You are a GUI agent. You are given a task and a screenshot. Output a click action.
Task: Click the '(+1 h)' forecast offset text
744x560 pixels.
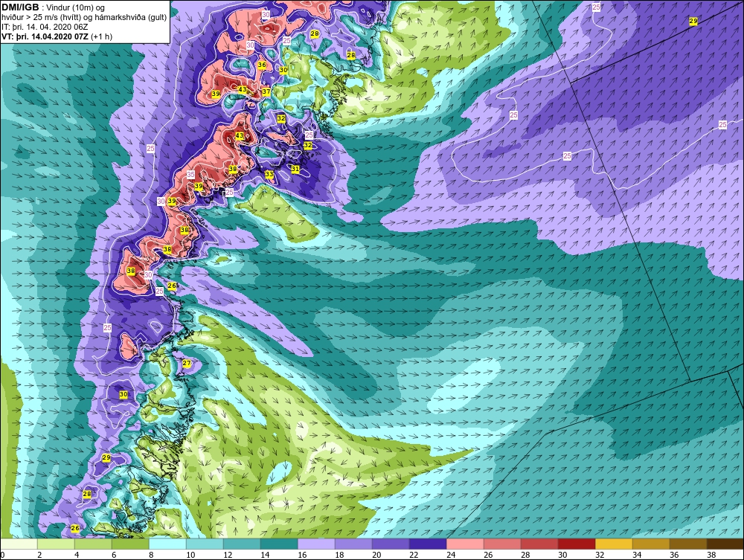point(101,36)
